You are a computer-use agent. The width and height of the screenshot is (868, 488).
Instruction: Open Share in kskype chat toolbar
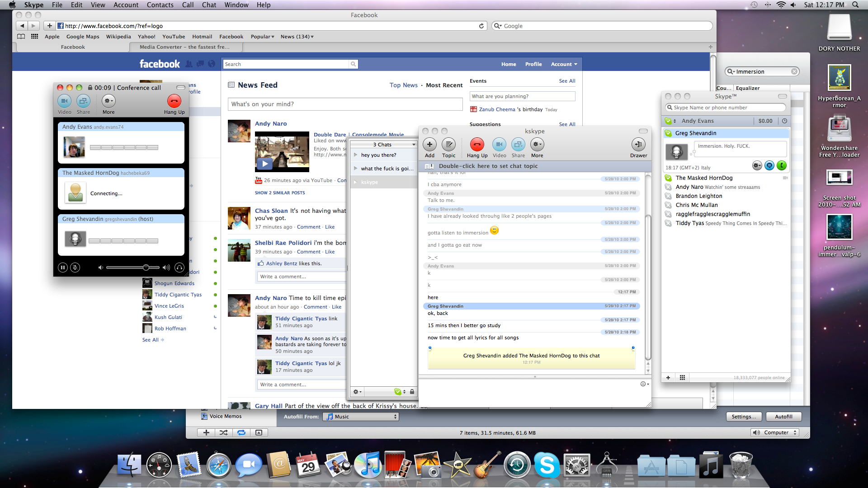[518, 145]
